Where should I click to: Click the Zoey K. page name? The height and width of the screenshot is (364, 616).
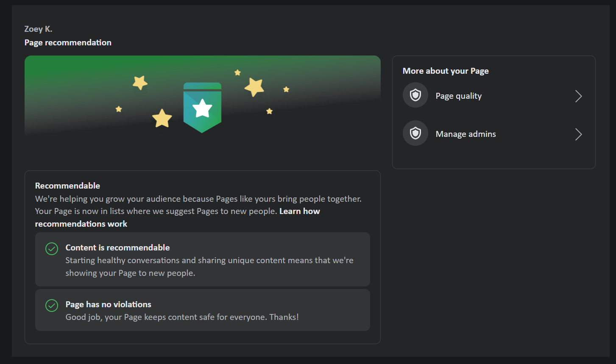(38, 29)
